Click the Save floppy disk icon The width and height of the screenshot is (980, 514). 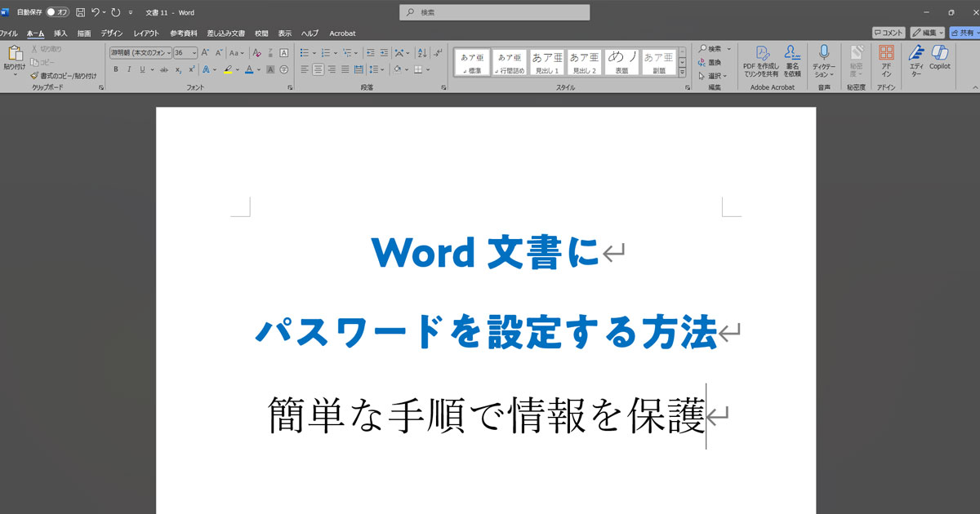pyautogui.click(x=80, y=12)
